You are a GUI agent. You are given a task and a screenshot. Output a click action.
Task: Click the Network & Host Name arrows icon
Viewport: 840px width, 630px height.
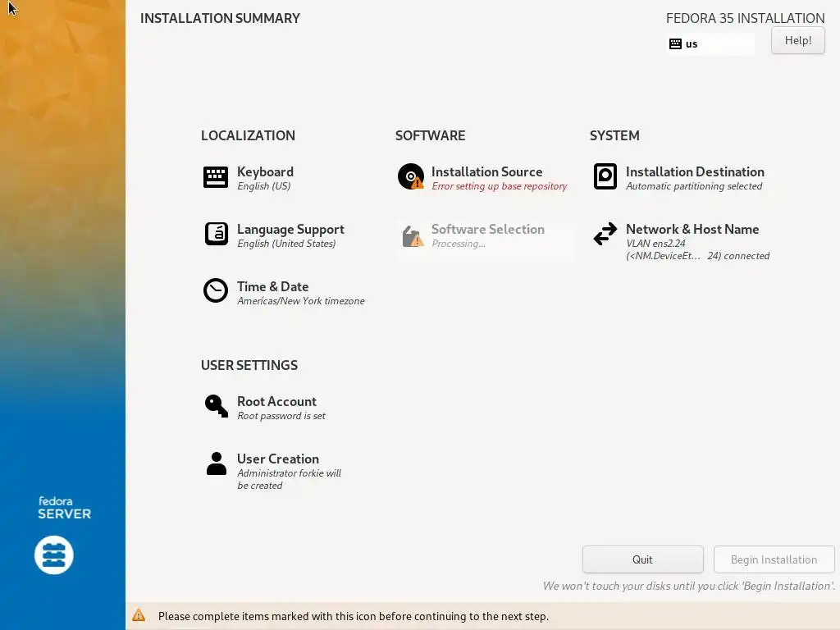(x=605, y=234)
